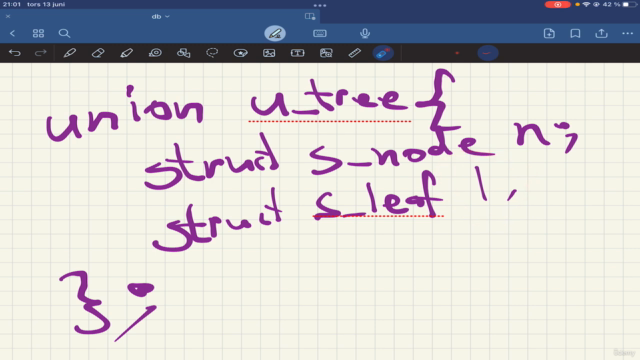Select the Lasso selection tool
The image size is (640, 360).
point(212,53)
